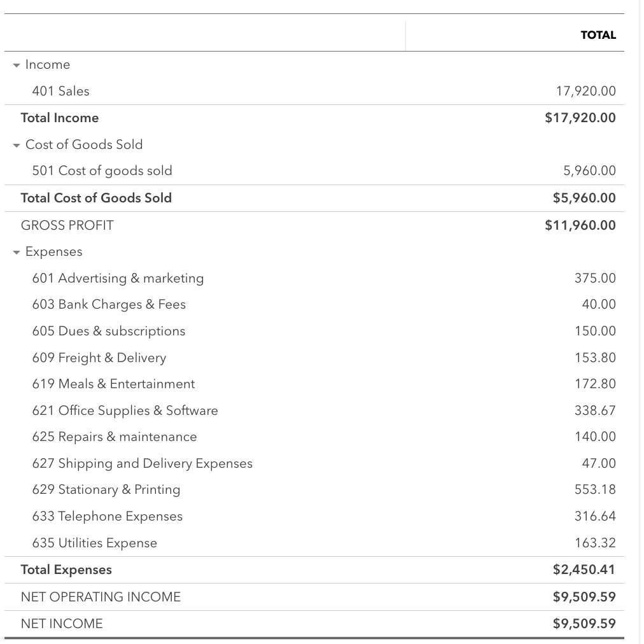This screenshot has height=644, width=644.
Task: Click the 603 Bank Charges & Fees amount
Action: click(599, 304)
